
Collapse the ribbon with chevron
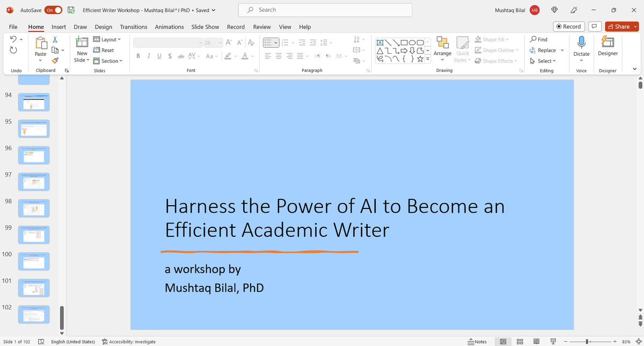point(635,69)
